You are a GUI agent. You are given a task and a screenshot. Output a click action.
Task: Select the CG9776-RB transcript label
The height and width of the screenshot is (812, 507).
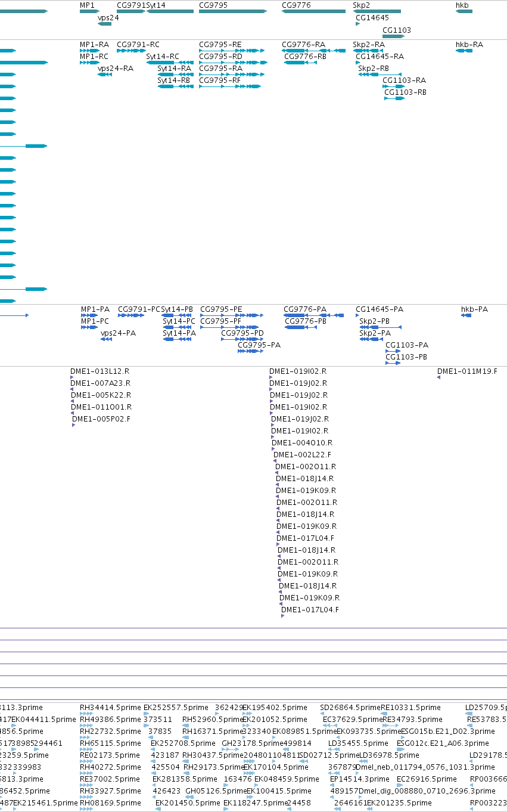pyautogui.click(x=306, y=56)
